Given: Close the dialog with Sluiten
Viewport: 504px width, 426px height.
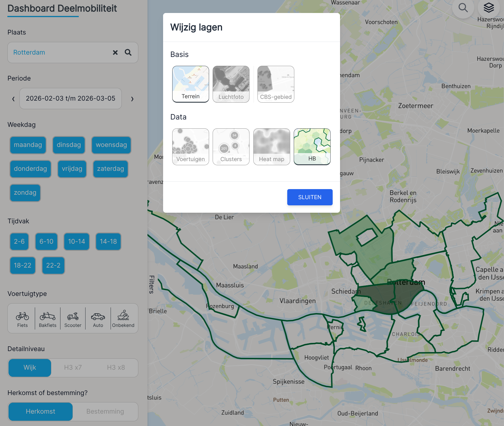Looking at the screenshot, I should pyautogui.click(x=310, y=197).
